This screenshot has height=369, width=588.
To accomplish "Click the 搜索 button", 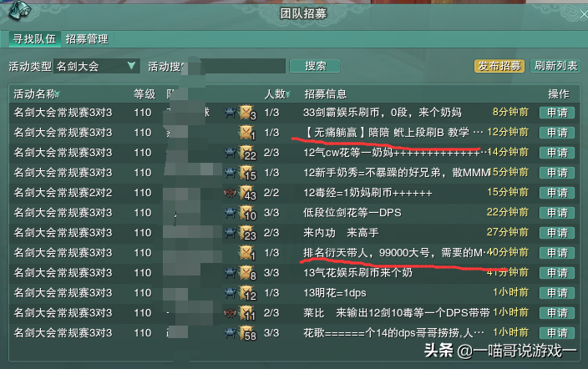I will click(315, 67).
